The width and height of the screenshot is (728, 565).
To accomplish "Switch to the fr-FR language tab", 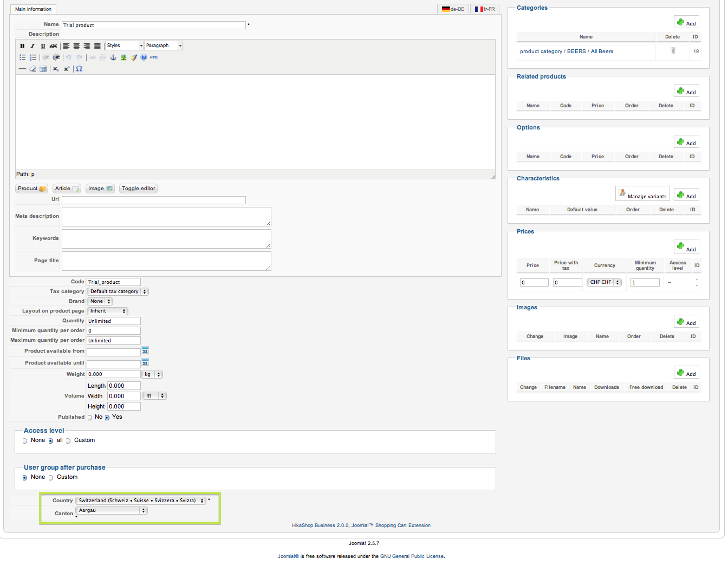I will (485, 9).
